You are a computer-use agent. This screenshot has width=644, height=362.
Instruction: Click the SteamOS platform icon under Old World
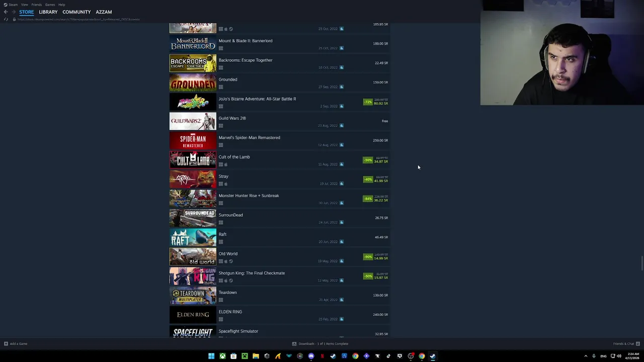click(231, 261)
